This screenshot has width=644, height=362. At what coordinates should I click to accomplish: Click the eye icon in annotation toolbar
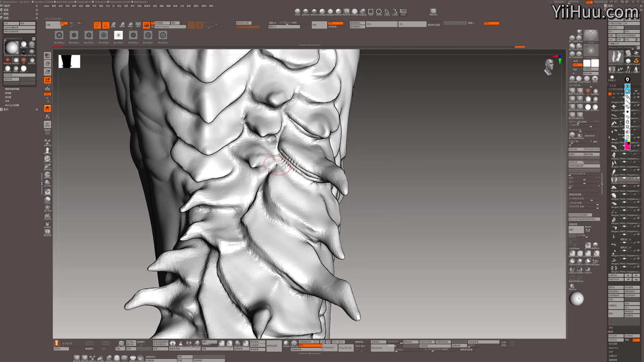pyautogui.click(x=628, y=86)
